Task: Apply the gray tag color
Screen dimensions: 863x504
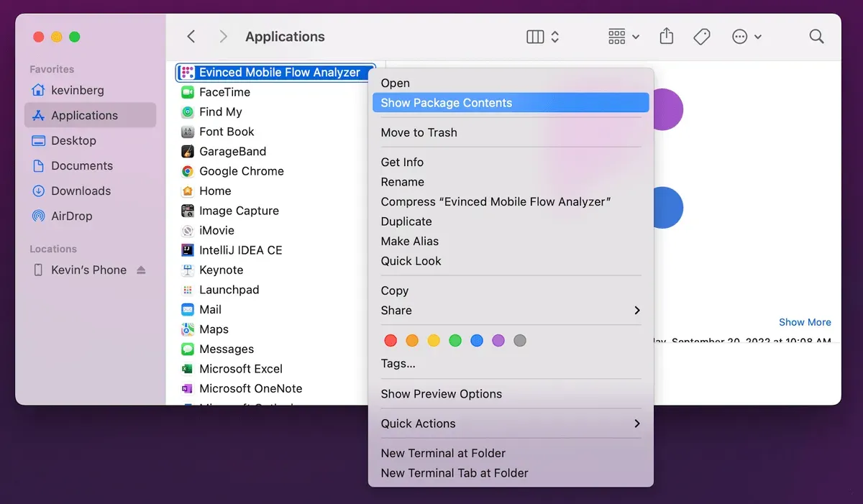Action: [520, 341]
